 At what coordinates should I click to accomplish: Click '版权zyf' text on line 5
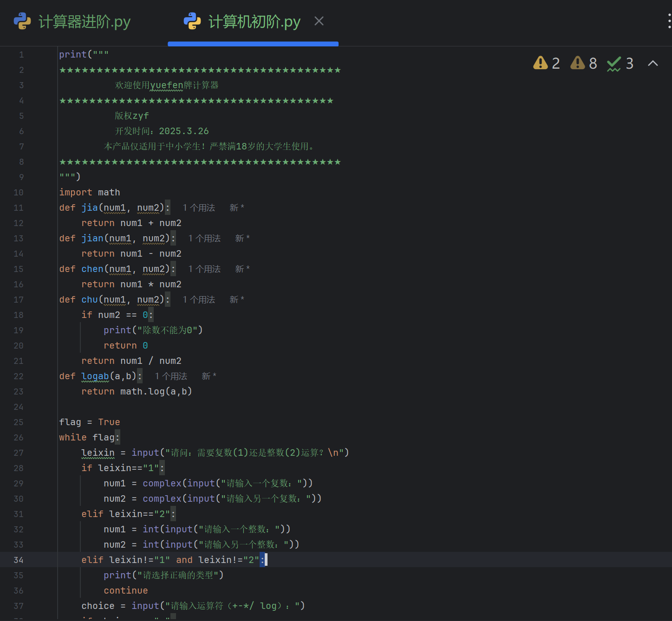[x=132, y=116]
